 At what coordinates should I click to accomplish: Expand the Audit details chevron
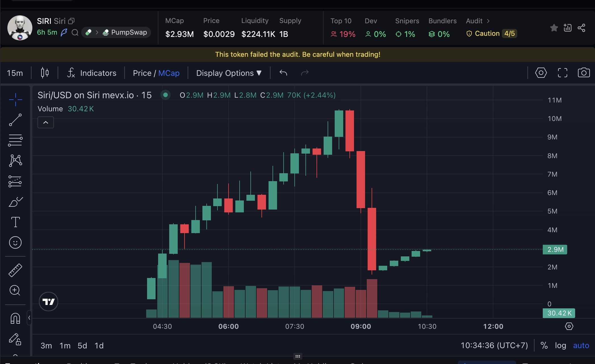point(488,21)
